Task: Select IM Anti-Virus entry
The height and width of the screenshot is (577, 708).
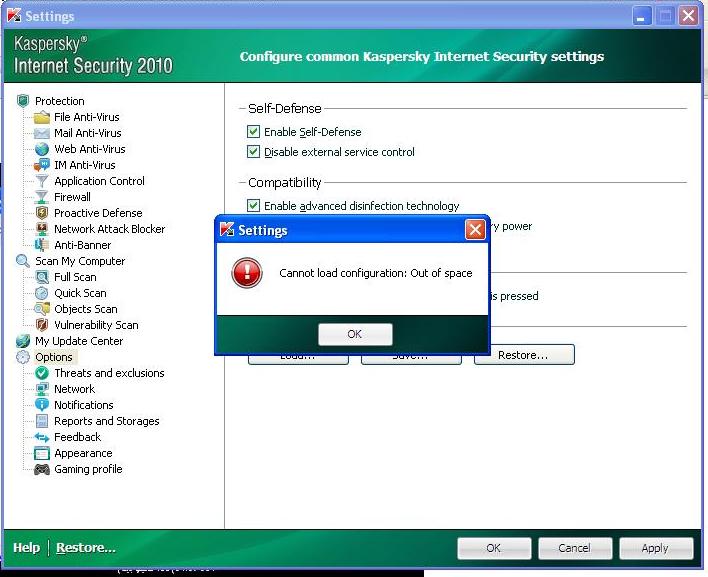Action: (85, 165)
